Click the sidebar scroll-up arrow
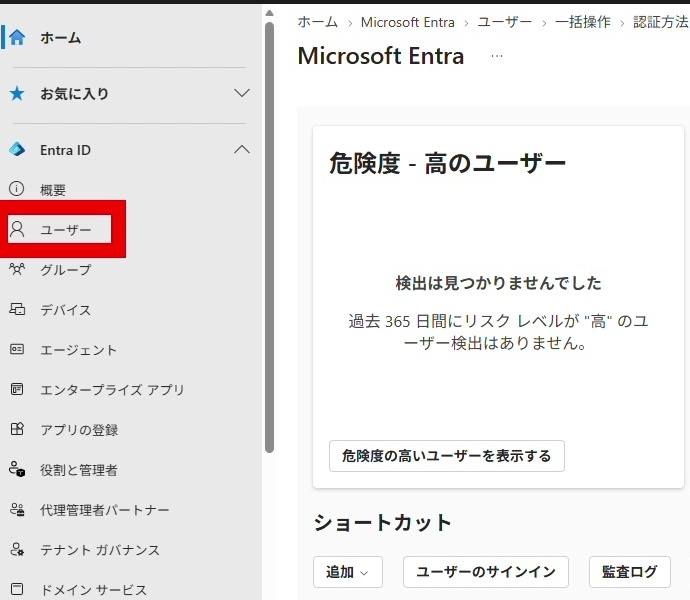 pos(269,13)
